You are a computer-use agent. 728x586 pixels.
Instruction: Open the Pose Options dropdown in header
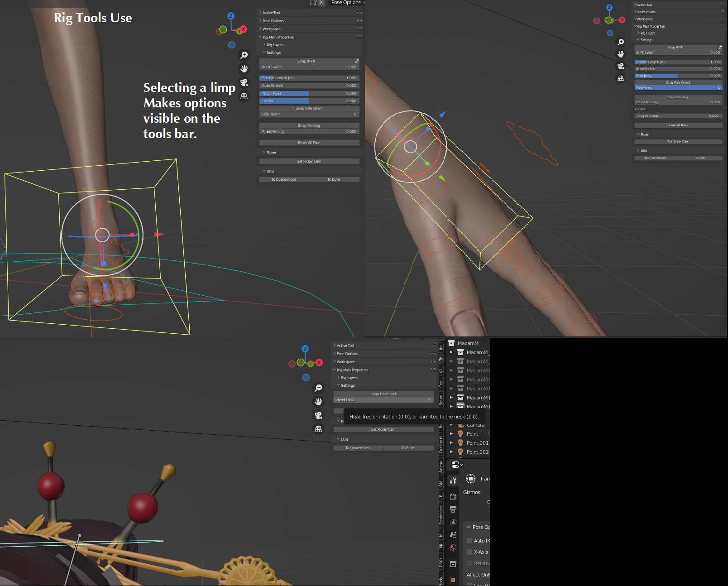[347, 3]
